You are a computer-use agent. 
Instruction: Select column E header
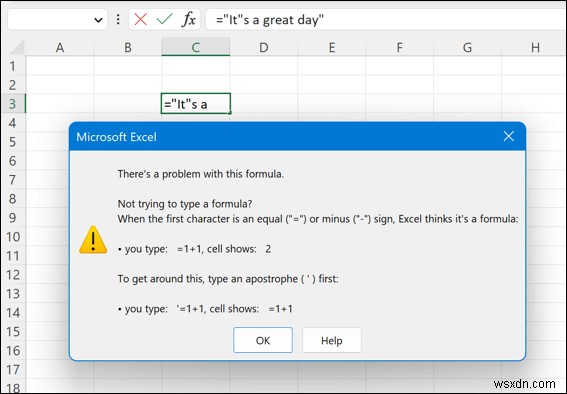click(x=332, y=47)
